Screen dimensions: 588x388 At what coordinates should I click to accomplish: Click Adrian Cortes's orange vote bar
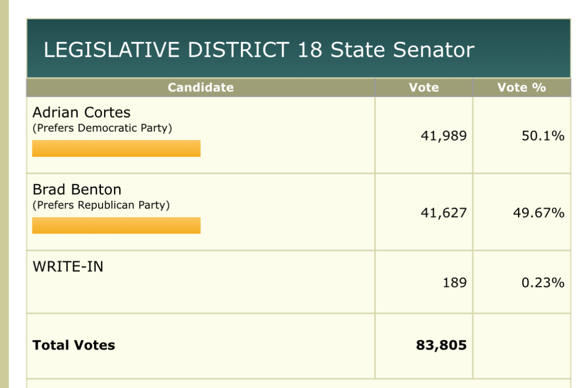tap(116, 149)
